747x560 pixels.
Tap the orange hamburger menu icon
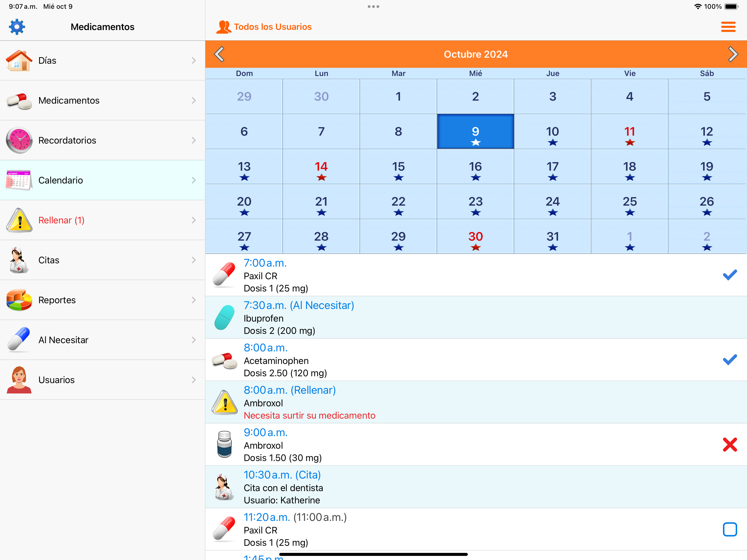coord(728,27)
